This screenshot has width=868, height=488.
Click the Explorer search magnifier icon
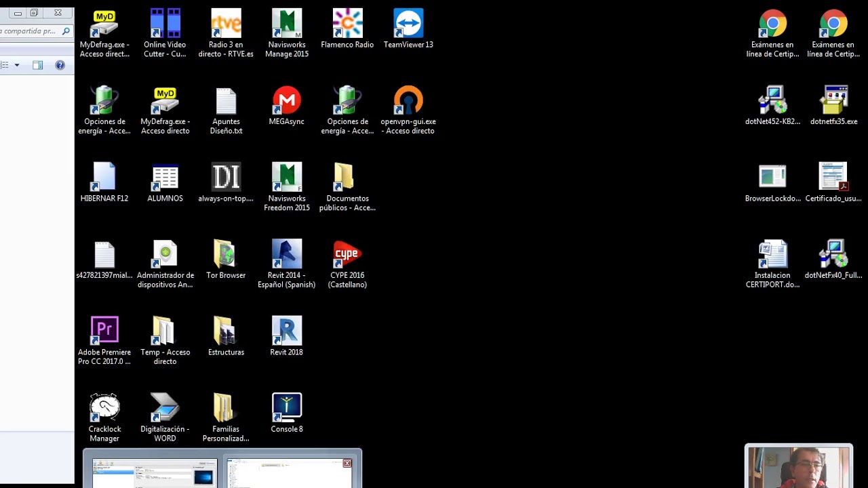[x=66, y=31]
